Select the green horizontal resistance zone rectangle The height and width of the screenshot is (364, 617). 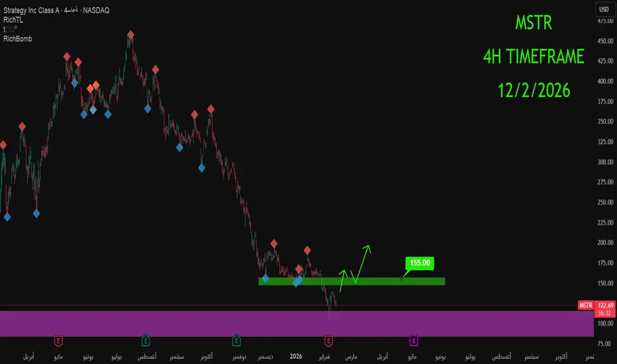coord(352,281)
